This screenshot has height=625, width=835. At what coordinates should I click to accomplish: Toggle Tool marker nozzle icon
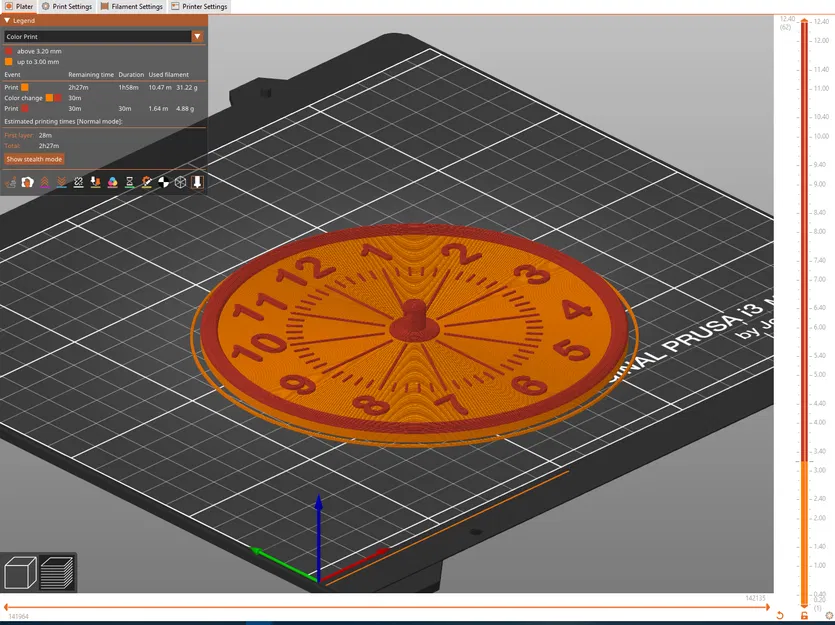[198, 183]
